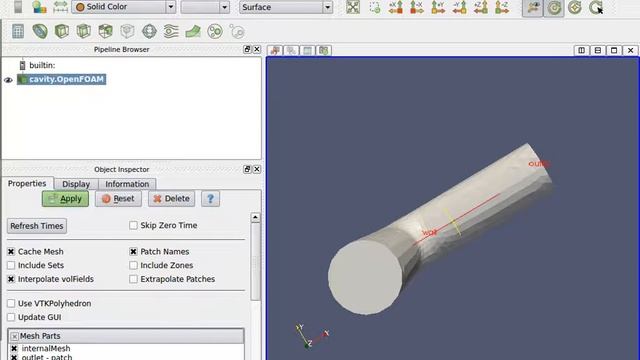
Task: Activate Pick Center of rotation tool
Action: click(596, 7)
